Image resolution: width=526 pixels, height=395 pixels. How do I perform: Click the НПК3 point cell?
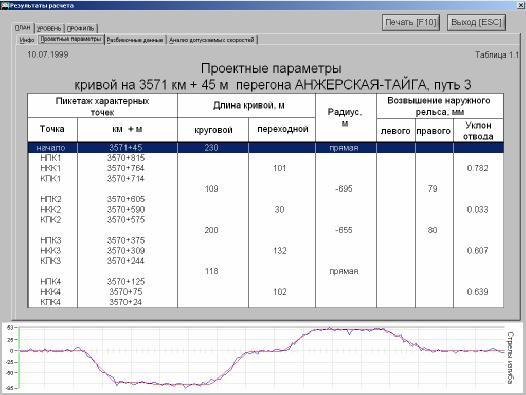(51, 240)
